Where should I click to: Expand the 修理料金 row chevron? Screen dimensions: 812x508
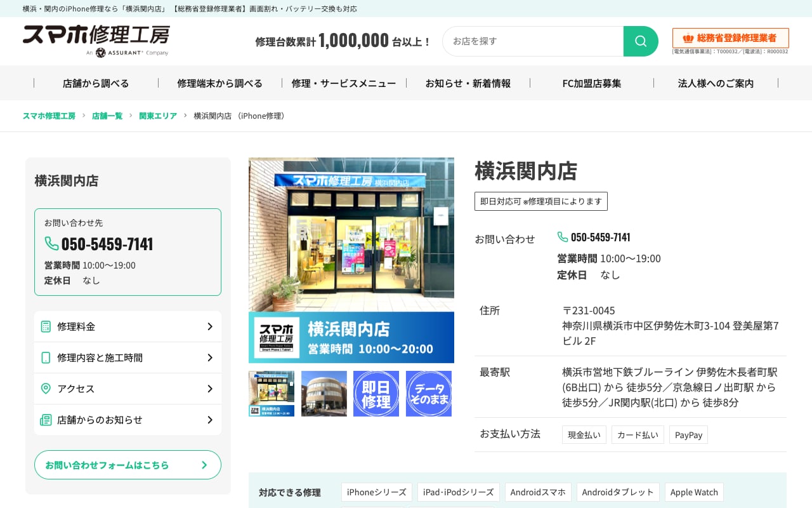(210, 326)
